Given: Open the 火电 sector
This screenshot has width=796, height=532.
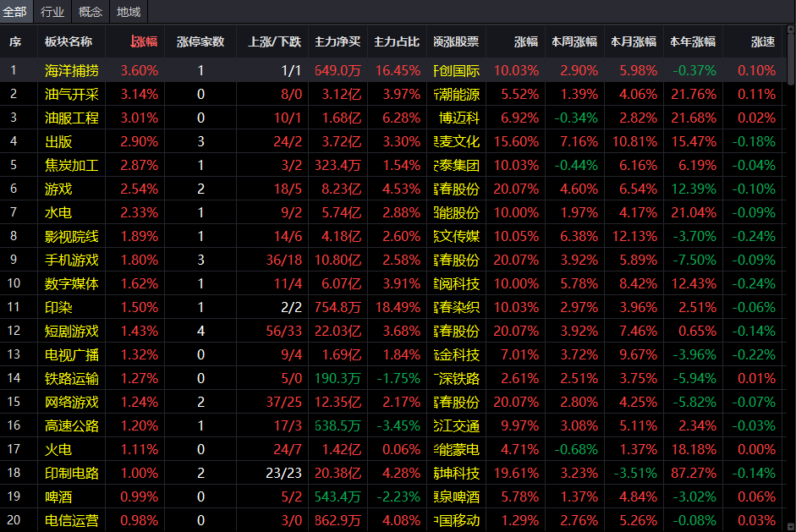Looking at the screenshot, I should tap(58, 450).
